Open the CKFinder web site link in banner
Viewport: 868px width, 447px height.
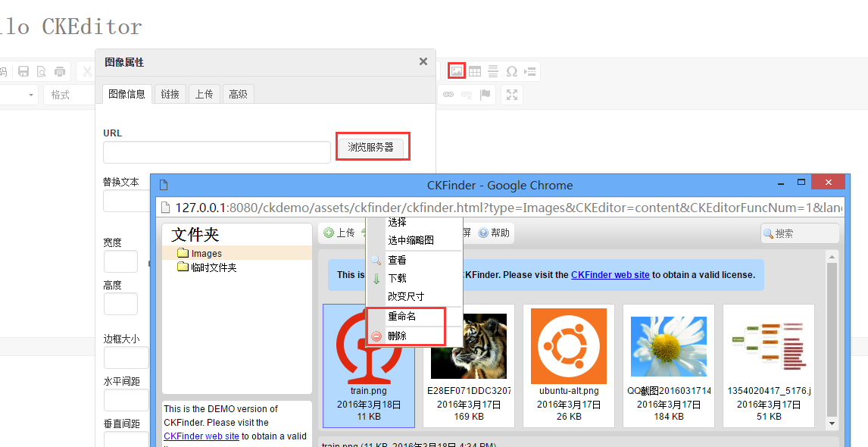point(610,275)
